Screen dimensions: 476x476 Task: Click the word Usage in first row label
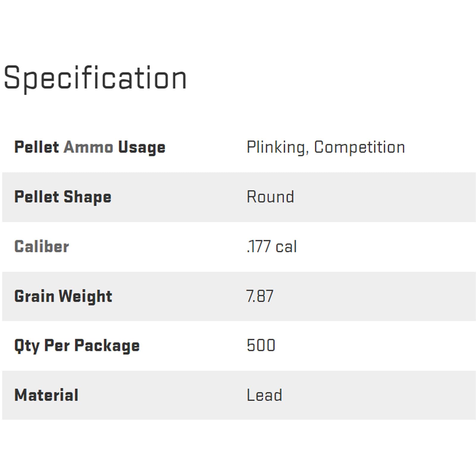(x=142, y=148)
